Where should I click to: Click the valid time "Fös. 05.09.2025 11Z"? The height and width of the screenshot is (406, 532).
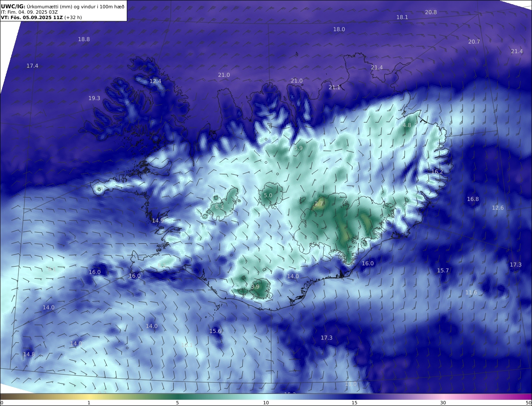[x=36, y=18]
